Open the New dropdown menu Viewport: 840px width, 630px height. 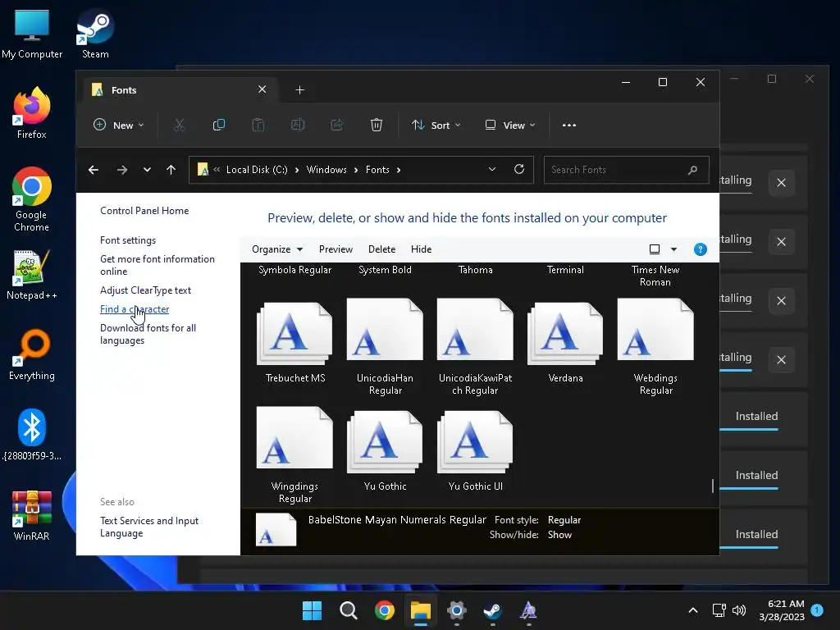(118, 125)
